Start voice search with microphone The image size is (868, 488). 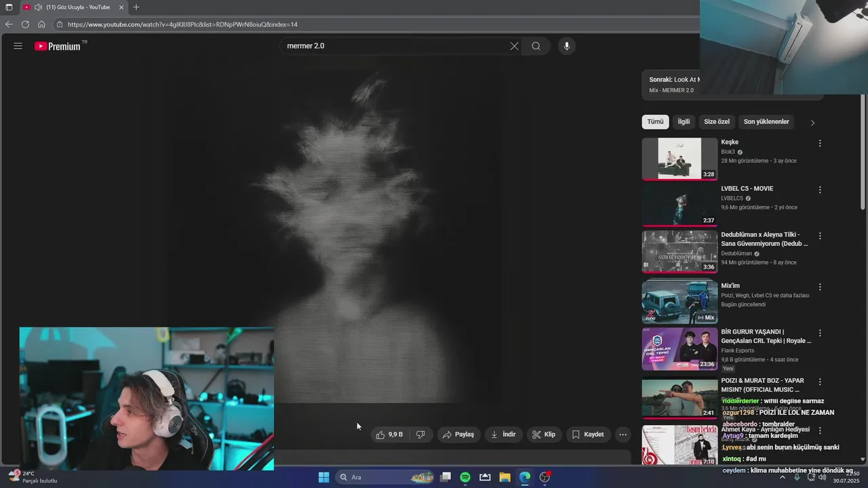point(567,46)
